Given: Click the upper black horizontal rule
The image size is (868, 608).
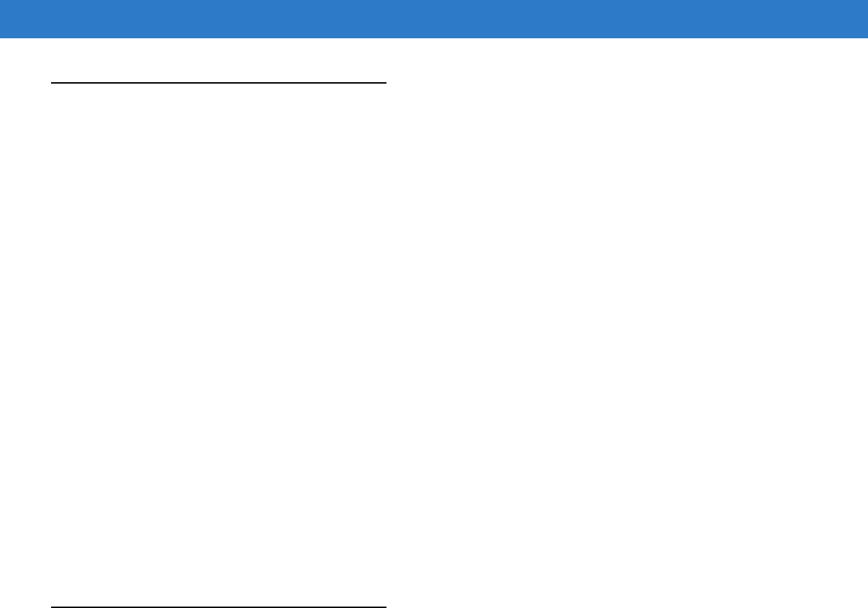Looking at the screenshot, I should click(x=219, y=83).
